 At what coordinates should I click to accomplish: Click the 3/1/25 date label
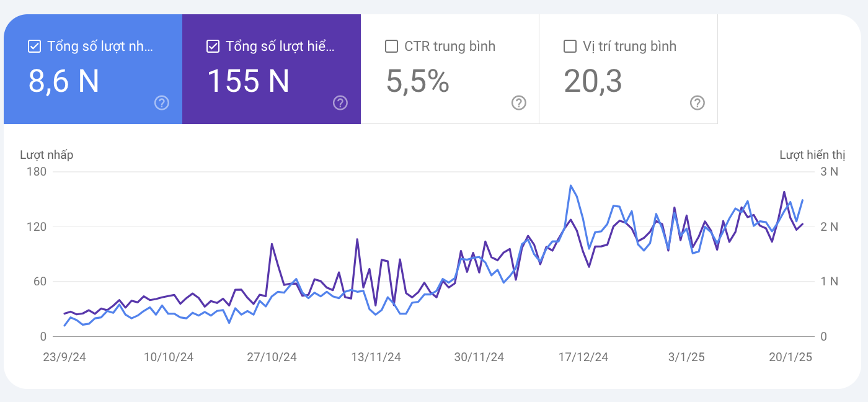pyautogui.click(x=686, y=357)
